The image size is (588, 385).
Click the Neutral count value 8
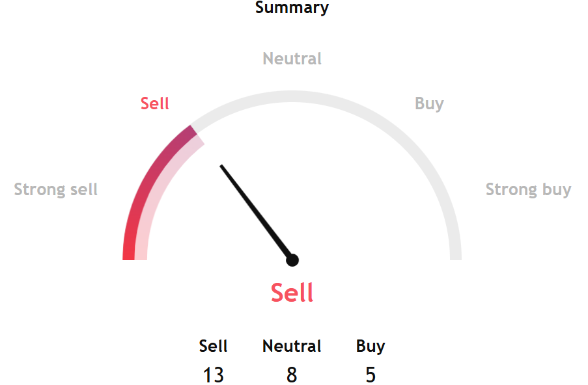click(x=292, y=375)
